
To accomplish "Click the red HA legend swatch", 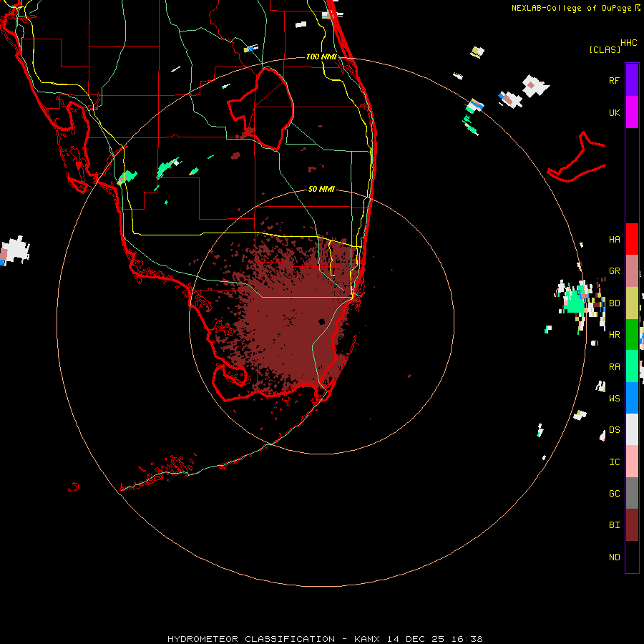I will click(632, 239).
